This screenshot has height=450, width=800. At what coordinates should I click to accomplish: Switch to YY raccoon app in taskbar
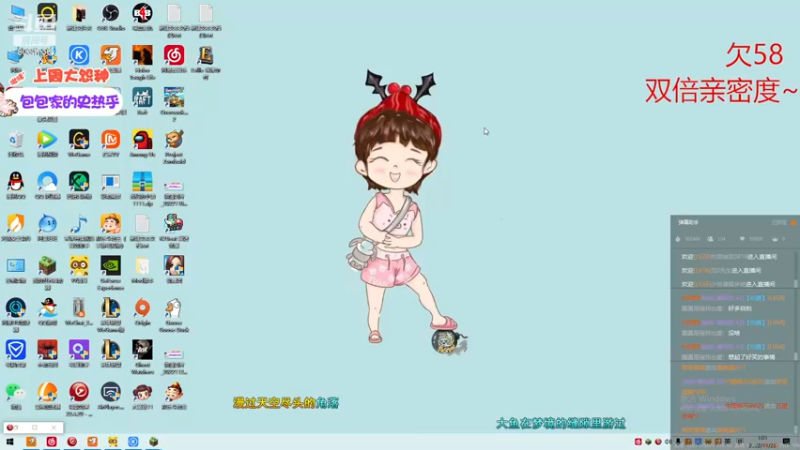pos(113,442)
